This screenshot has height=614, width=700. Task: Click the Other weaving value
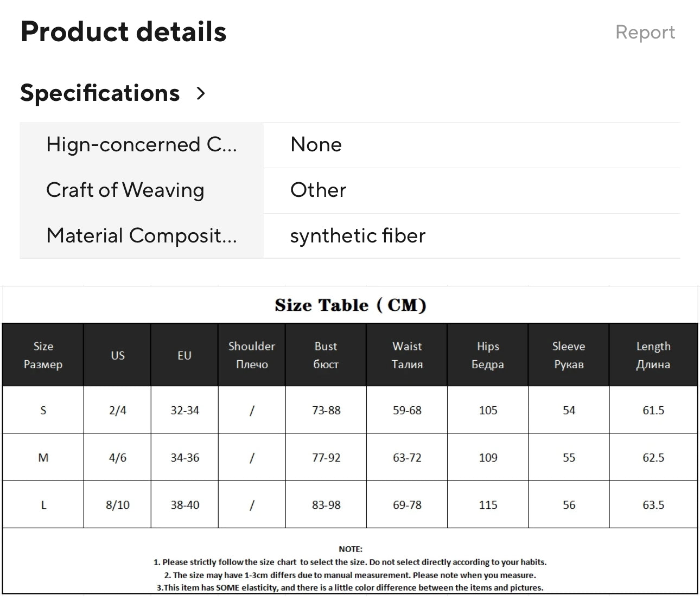[318, 190]
